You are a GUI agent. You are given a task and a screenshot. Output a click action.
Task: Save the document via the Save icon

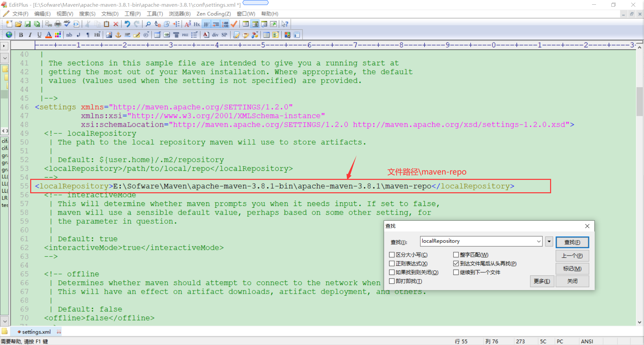point(28,24)
